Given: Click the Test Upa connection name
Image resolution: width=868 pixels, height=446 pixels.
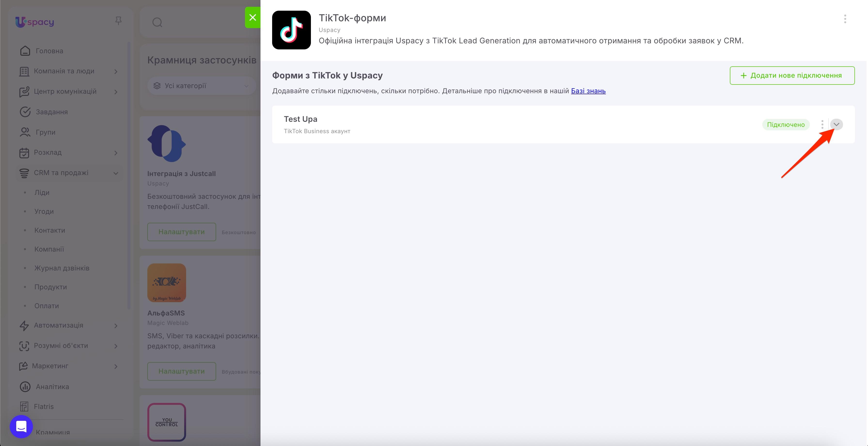Looking at the screenshot, I should [x=300, y=119].
